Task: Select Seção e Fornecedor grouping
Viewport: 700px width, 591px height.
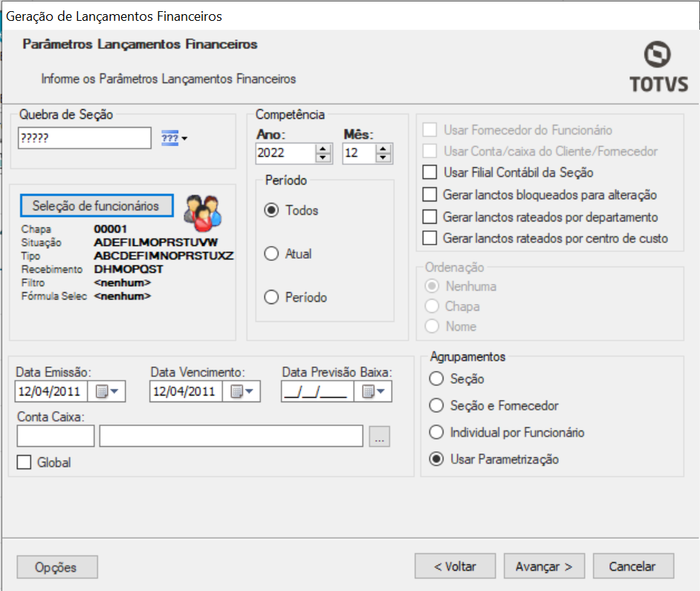Action: 436,406
